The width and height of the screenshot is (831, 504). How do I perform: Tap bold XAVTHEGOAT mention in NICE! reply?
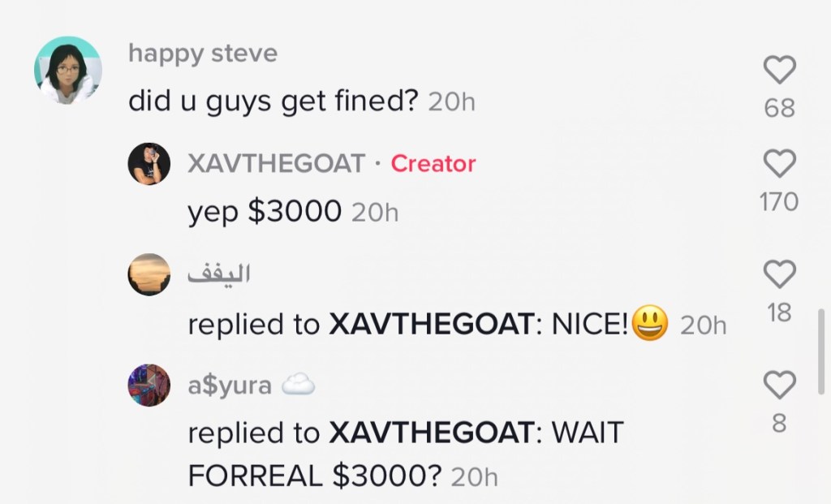[432, 324]
